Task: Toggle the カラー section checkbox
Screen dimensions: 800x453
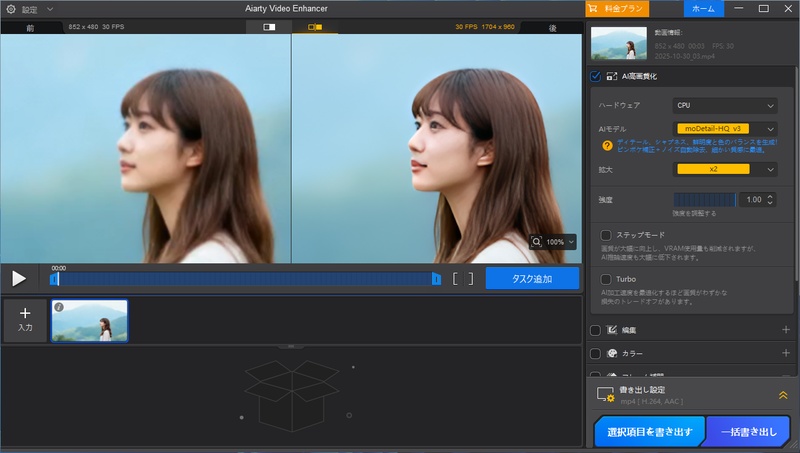Action: (595, 353)
